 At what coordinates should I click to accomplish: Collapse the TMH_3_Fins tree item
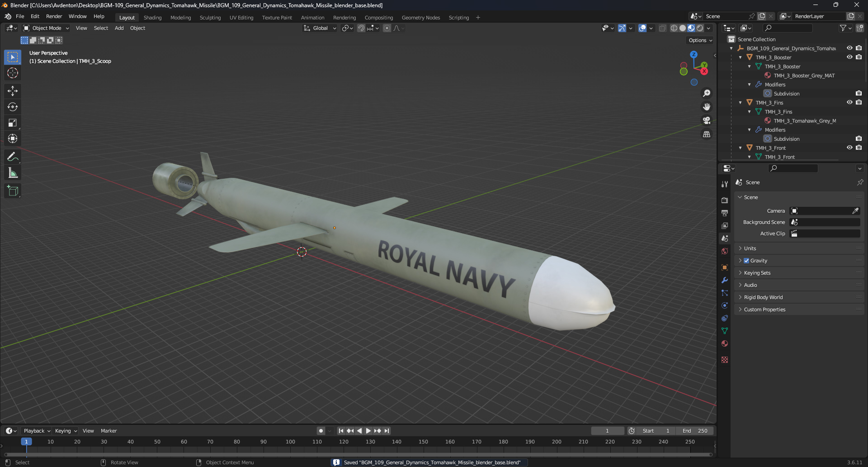[x=740, y=103]
